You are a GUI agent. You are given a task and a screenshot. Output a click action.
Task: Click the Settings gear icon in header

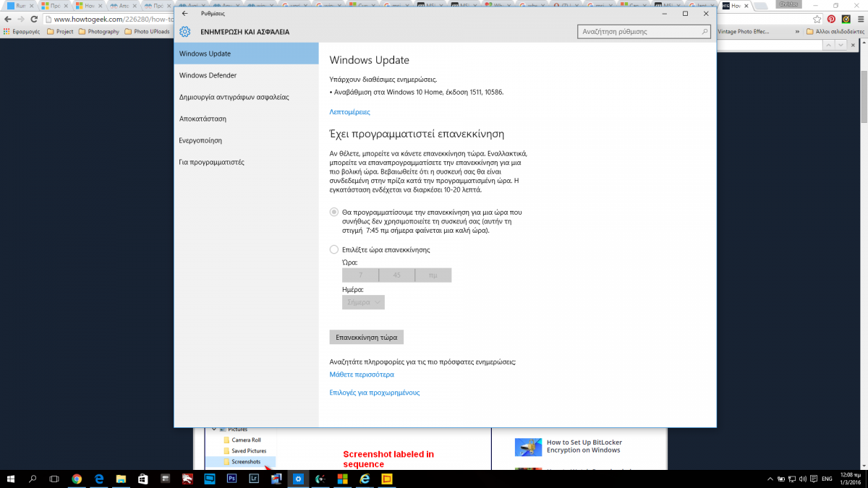185,32
